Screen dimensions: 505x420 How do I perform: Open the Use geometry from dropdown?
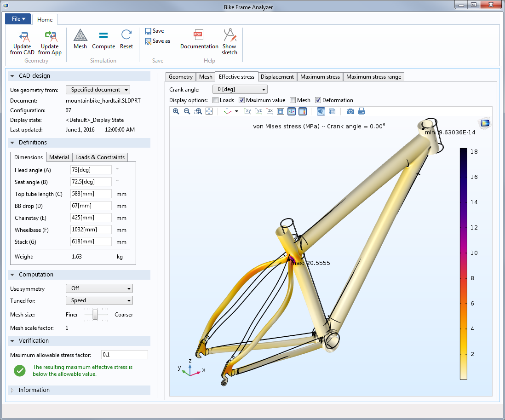(x=98, y=90)
